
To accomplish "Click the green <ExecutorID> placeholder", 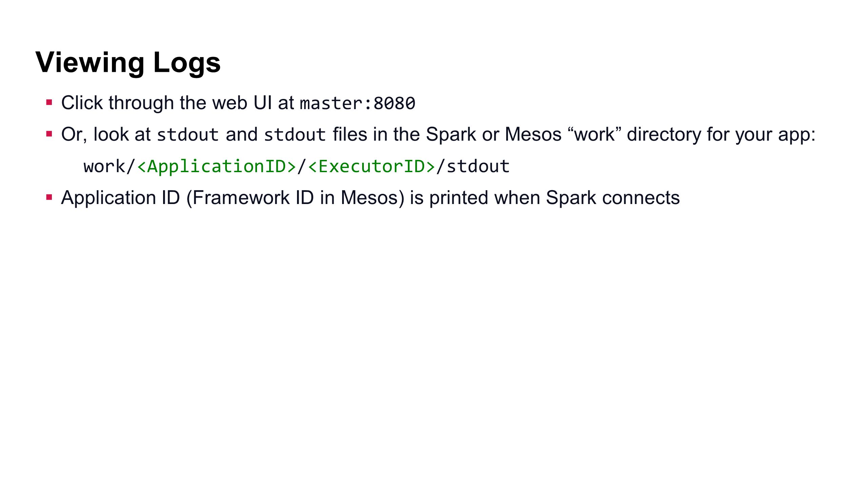I will click(x=372, y=166).
